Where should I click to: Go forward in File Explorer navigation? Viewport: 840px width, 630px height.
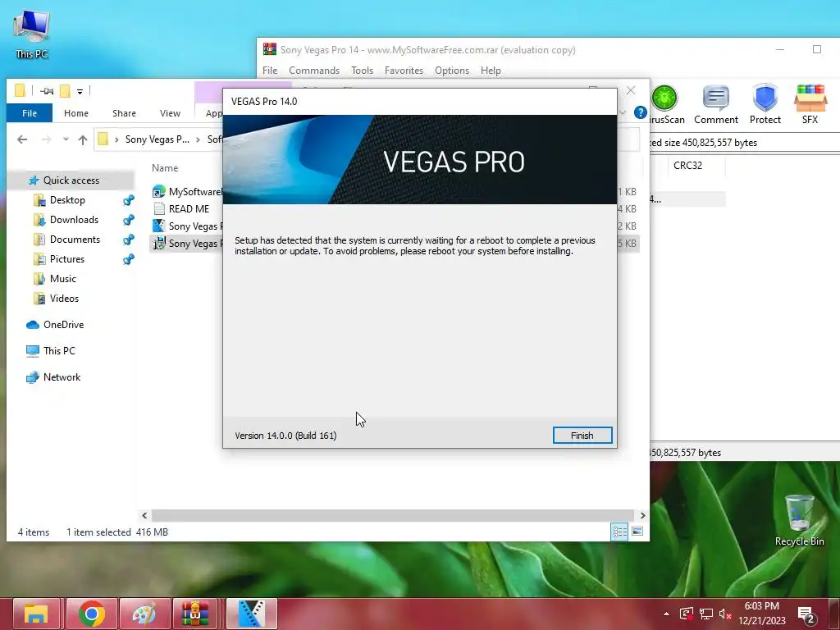(47, 139)
